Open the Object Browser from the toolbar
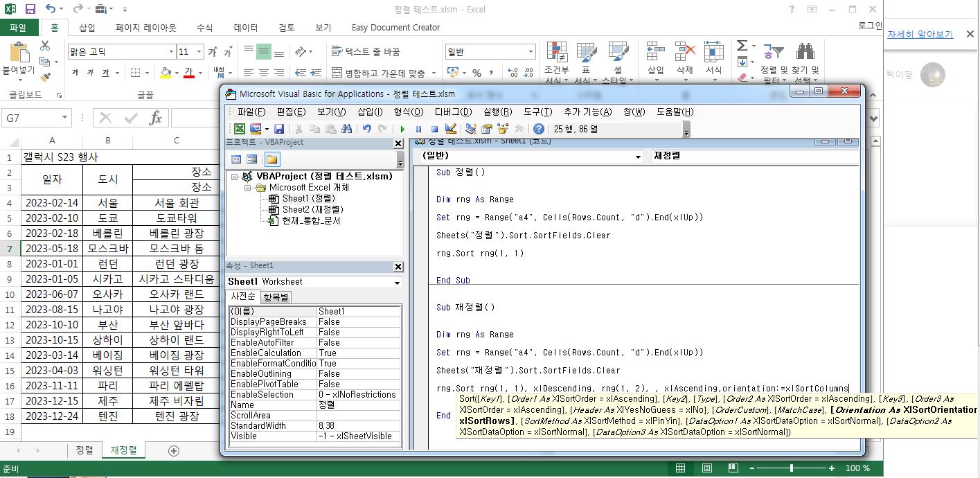This screenshot has width=980, height=478. click(x=501, y=129)
